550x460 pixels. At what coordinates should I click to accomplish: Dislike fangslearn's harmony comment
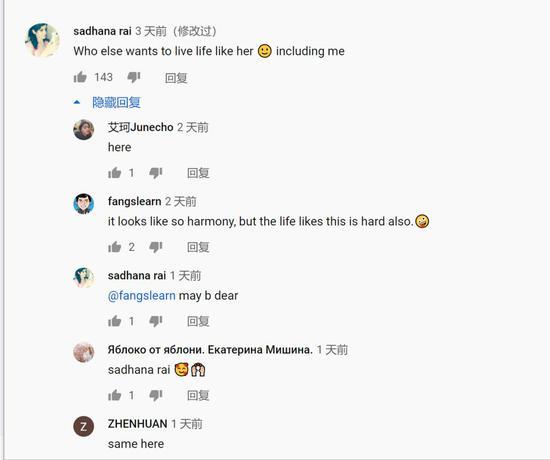click(155, 247)
